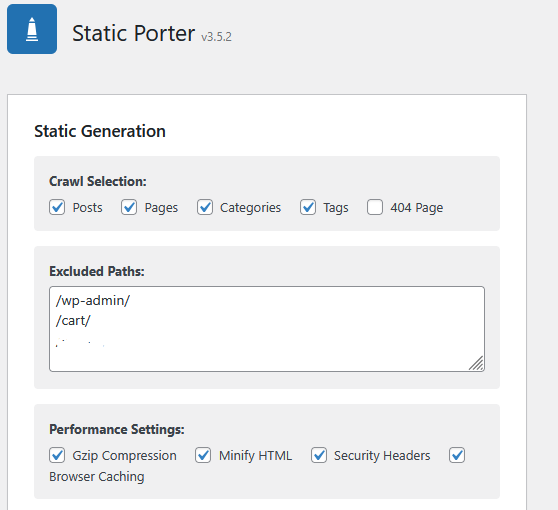Uncheck the Pages checkbox

pyautogui.click(x=129, y=207)
